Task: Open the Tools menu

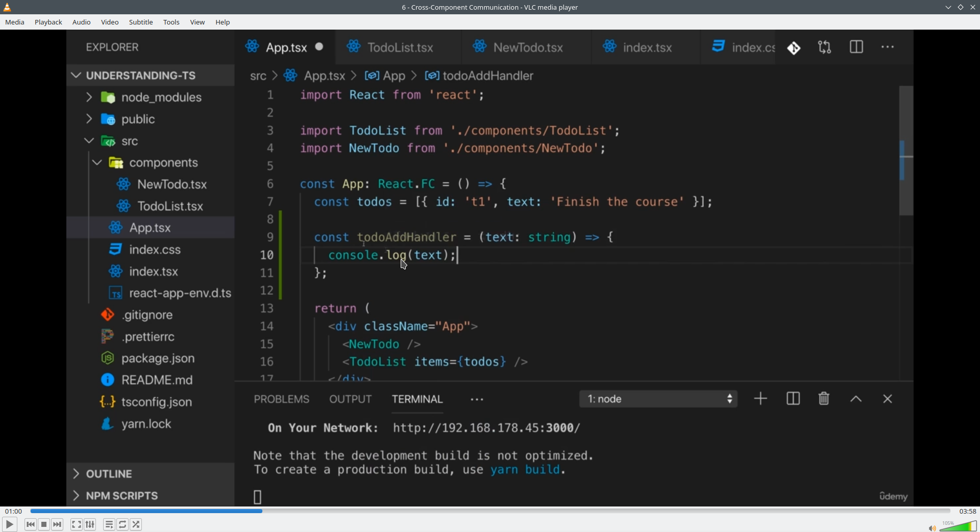Action: click(x=171, y=22)
